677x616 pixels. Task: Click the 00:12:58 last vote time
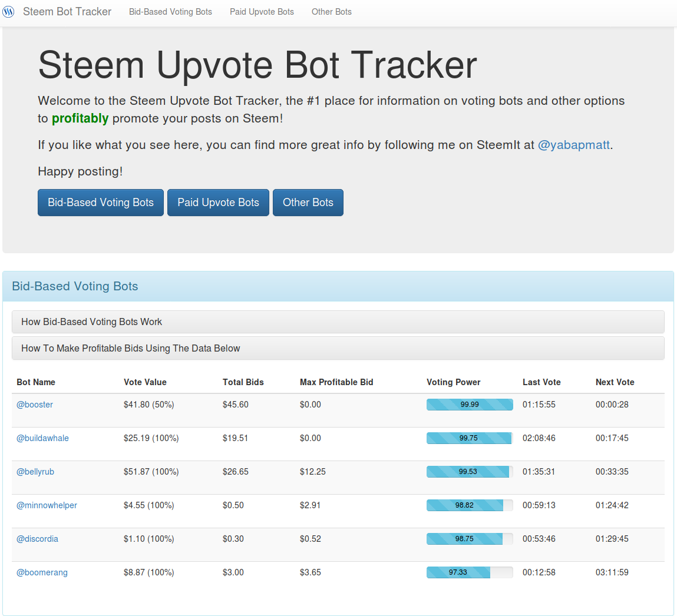pos(539,572)
